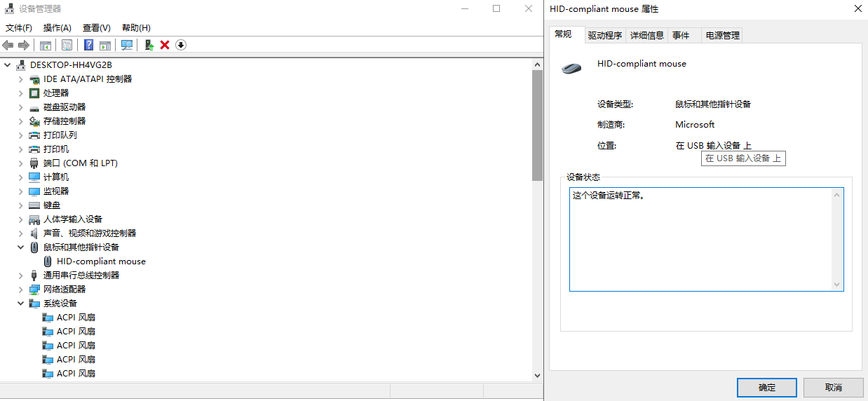
Task: Expand the 通用串行总线控制器 node
Action: tap(21, 276)
